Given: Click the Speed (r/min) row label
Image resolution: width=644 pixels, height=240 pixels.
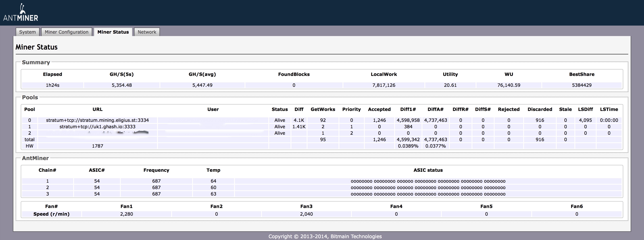Looking at the screenshot, I should tap(51, 214).
